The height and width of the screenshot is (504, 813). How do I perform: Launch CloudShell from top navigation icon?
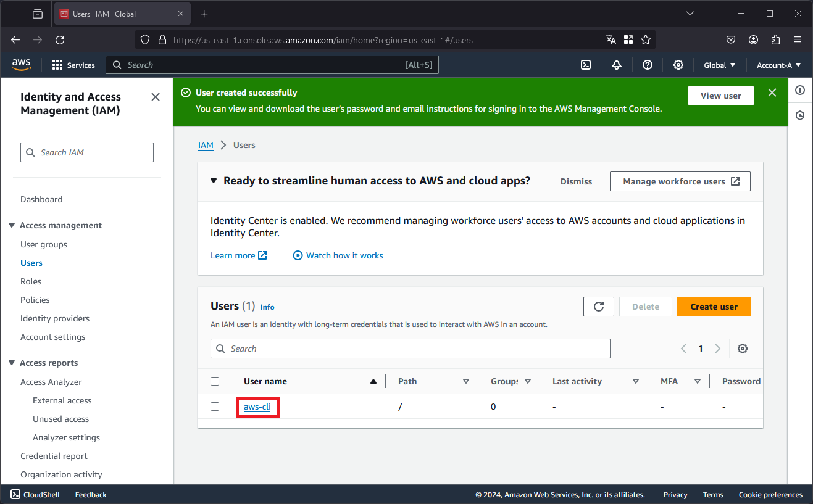coord(586,65)
